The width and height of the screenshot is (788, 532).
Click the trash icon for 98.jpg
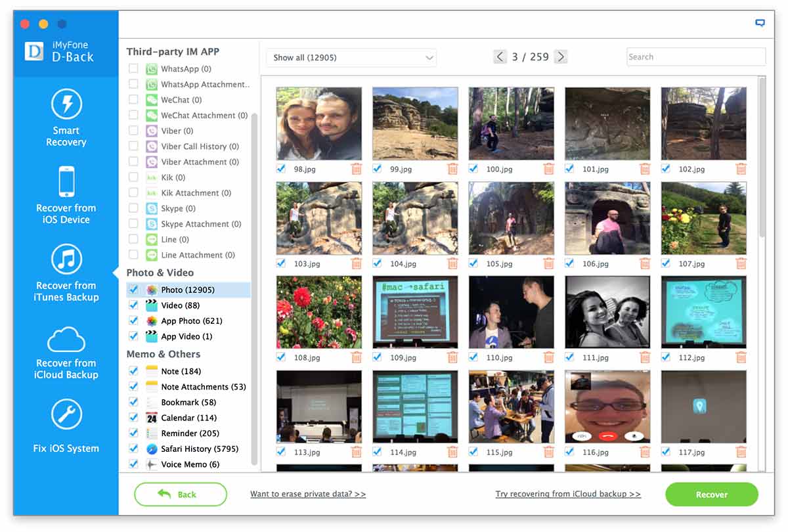(x=356, y=169)
